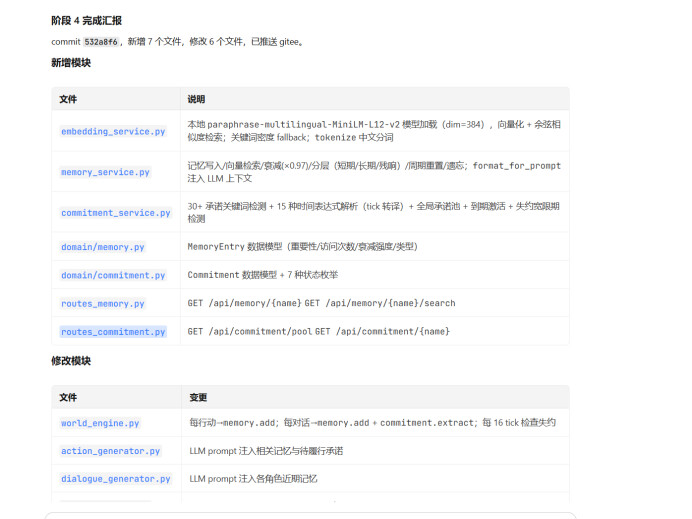Click the 说明 column header
692x519 pixels.
[196, 99]
